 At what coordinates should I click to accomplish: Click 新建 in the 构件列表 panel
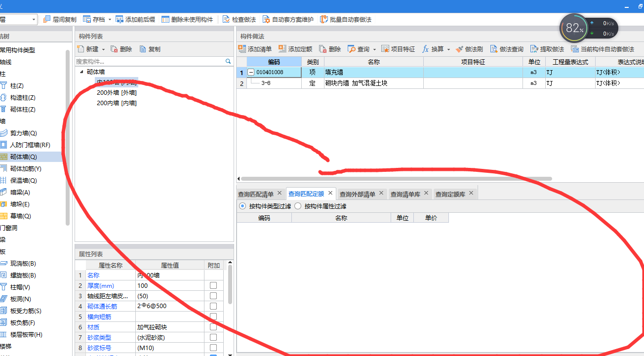[88, 49]
